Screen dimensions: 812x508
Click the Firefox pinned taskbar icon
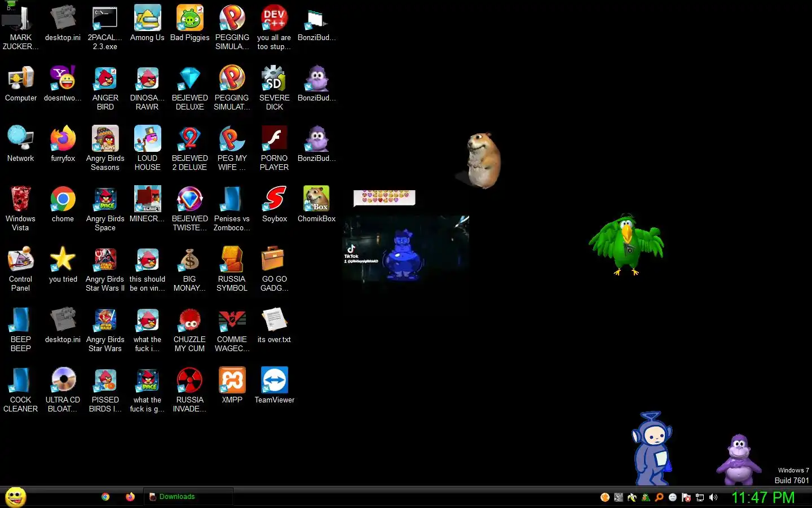[130, 497]
